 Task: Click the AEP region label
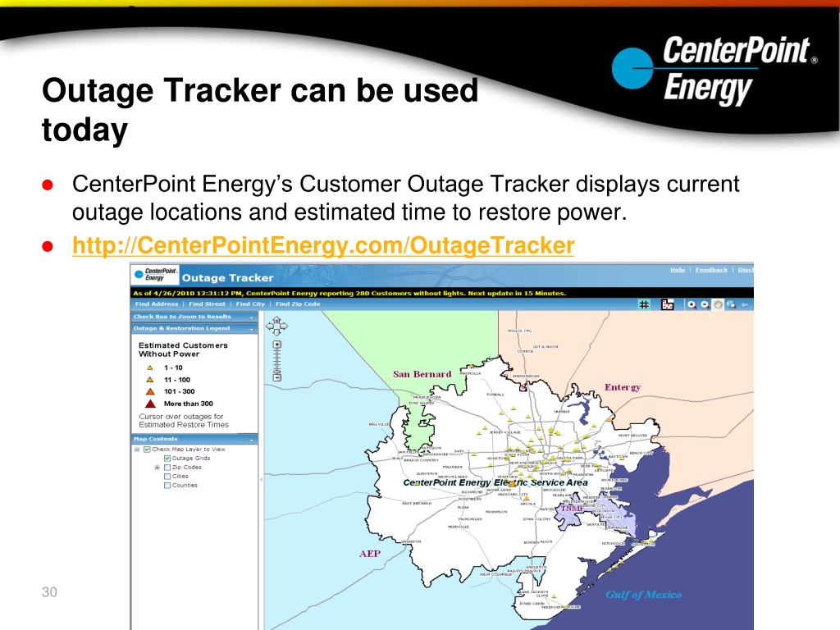coord(370,554)
